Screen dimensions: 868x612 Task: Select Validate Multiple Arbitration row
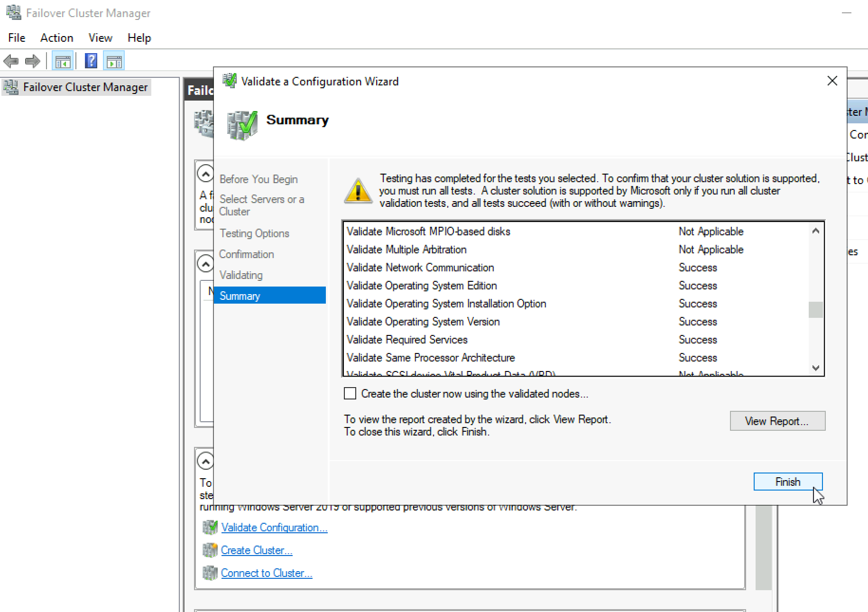(x=576, y=250)
